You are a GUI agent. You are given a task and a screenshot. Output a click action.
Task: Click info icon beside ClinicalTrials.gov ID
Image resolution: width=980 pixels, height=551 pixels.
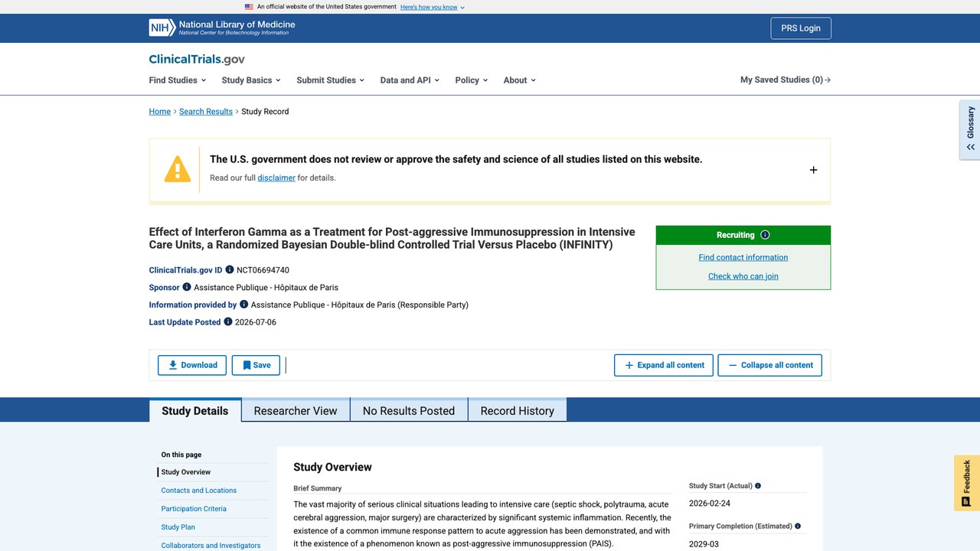click(x=230, y=270)
